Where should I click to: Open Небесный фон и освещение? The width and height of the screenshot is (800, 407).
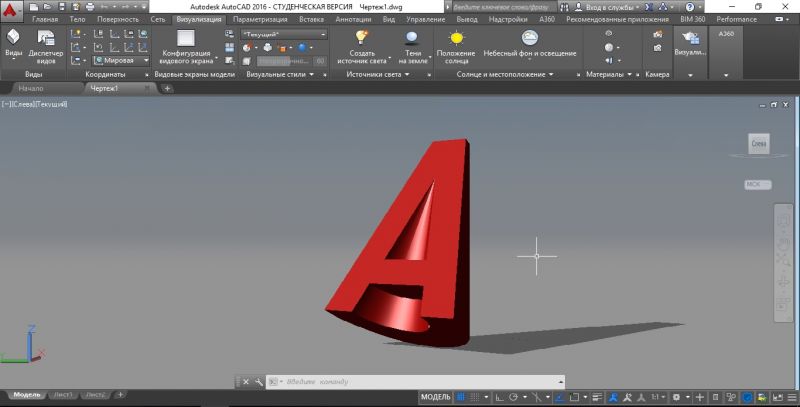tap(529, 38)
